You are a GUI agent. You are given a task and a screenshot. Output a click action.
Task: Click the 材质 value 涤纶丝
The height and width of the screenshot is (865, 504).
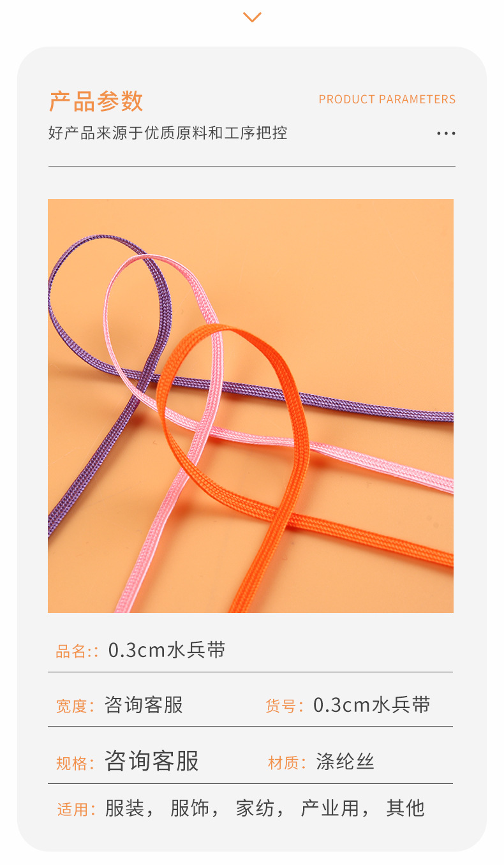coord(345,762)
